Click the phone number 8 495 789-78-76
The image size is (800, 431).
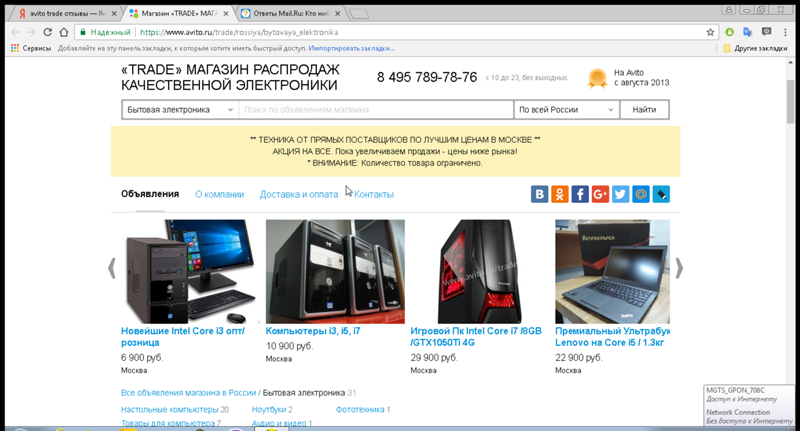click(427, 77)
